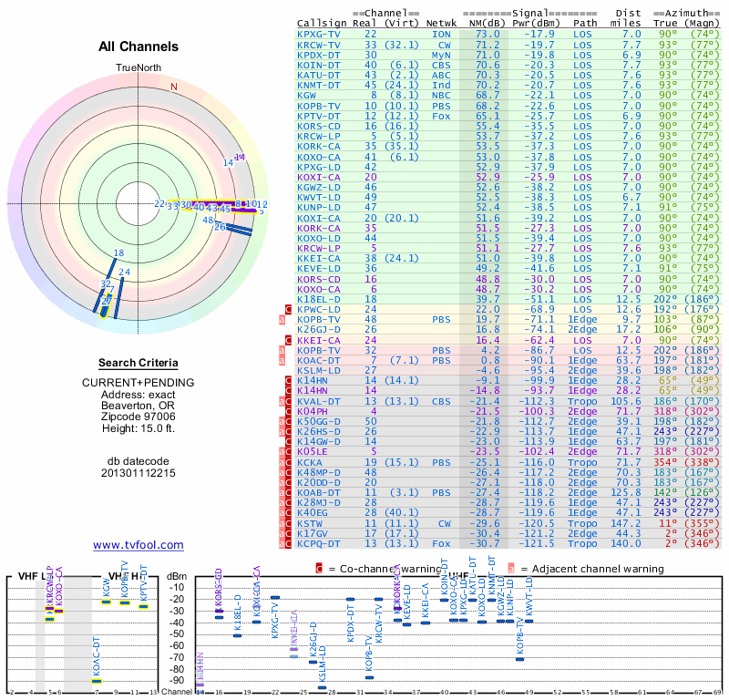Image resolution: width=729 pixels, height=700 pixels.
Task: Click the db datecode value 201301112215
Action: tap(139, 473)
